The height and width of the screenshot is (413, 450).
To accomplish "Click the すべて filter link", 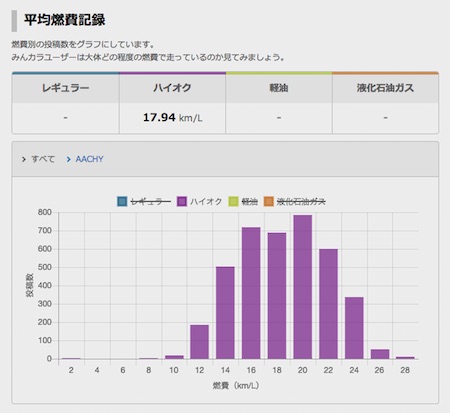I will point(43,159).
